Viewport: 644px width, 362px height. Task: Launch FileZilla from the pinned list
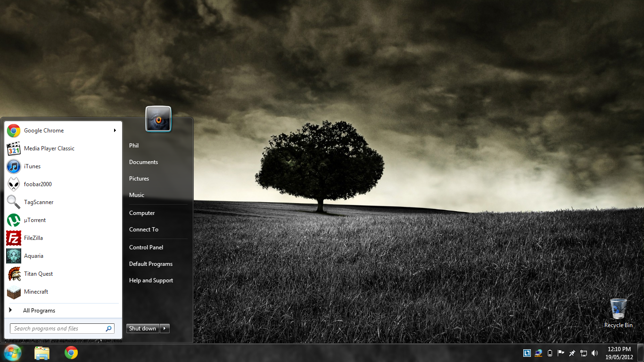pos(14,238)
